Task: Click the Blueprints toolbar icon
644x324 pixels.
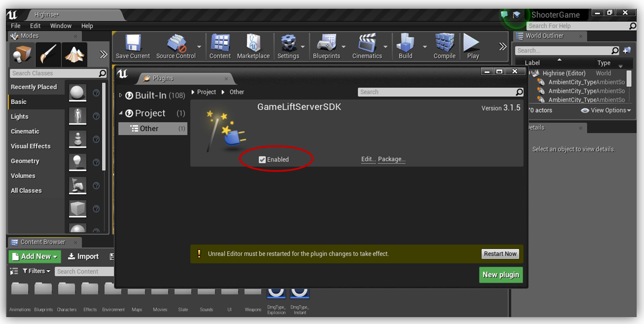Action: coord(326,46)
